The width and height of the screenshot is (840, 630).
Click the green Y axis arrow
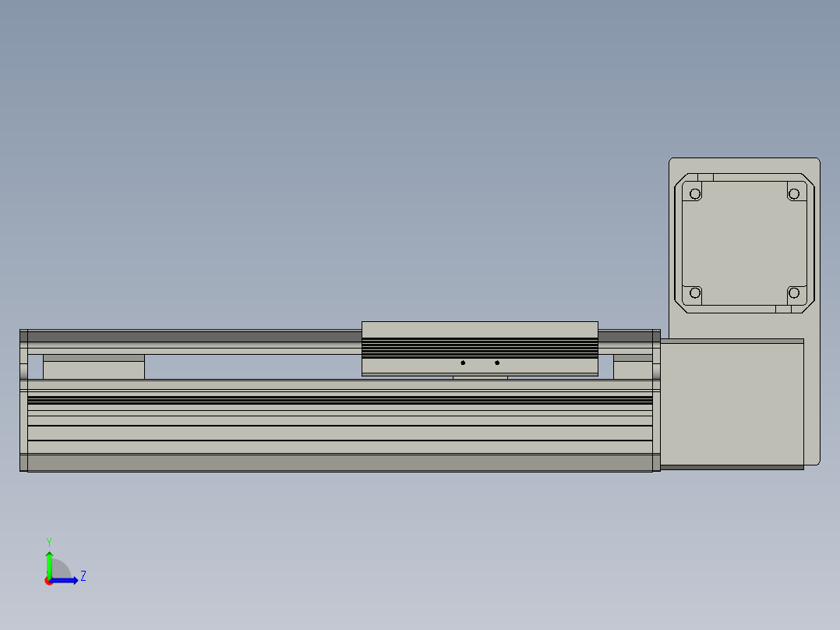pyautogui.click(x=49, y=564)
